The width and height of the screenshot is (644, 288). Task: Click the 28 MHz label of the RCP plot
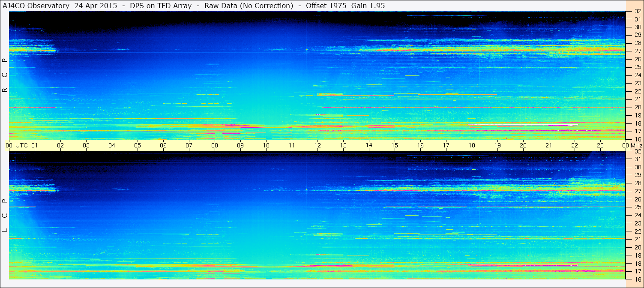637,43
